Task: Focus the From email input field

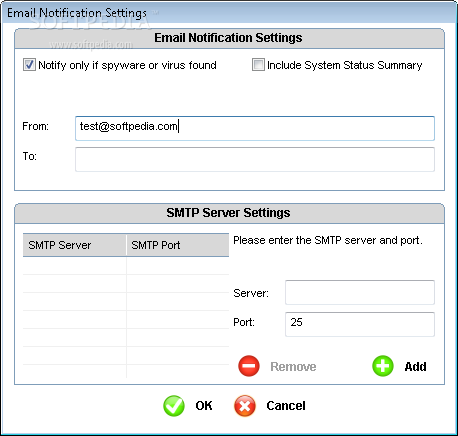Action: 255,128
